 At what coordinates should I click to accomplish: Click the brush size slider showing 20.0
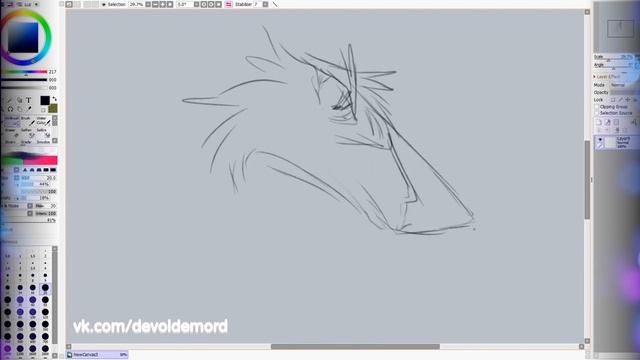click(x=38, y=178)
